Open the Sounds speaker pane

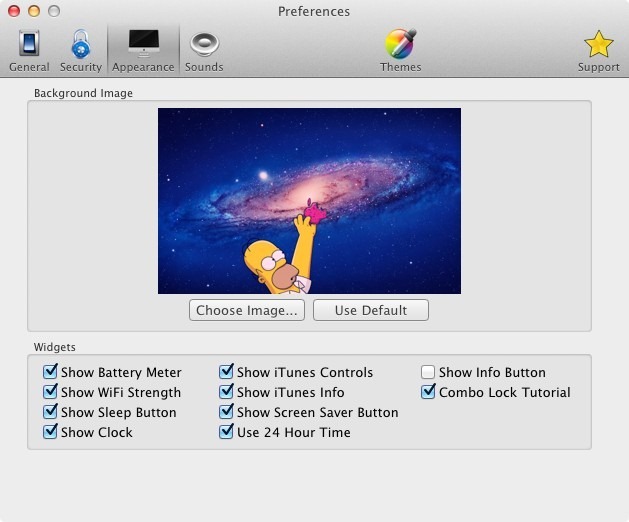pos(204,51)
